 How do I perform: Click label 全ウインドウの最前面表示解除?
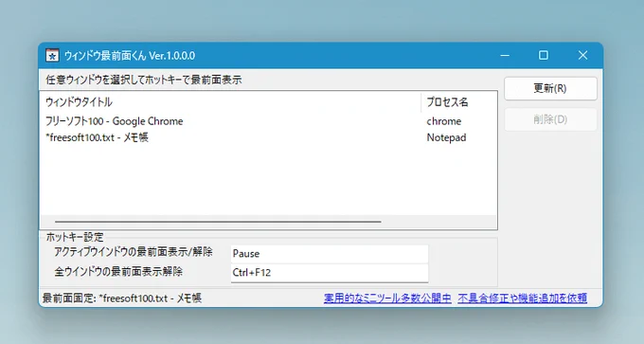[x=118, y=272]
